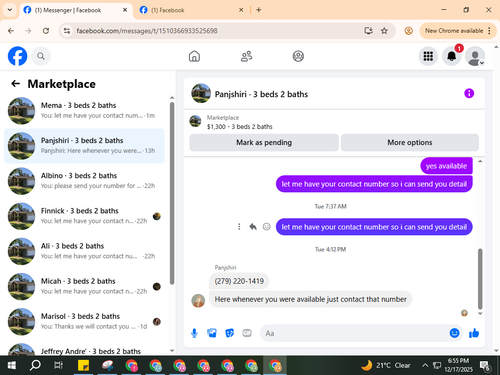
Task: Open the emoji picker in message box
Action: [x=454, y=333]
